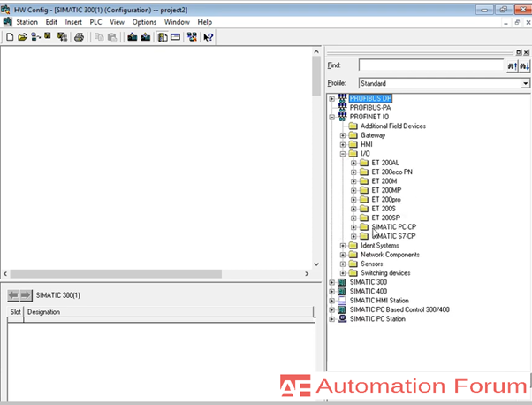Image resolution: width=532 pixels, height=405 pixels.
Task: Open the Profile dropdown showing Standard
Action: [x=525, y=83]
